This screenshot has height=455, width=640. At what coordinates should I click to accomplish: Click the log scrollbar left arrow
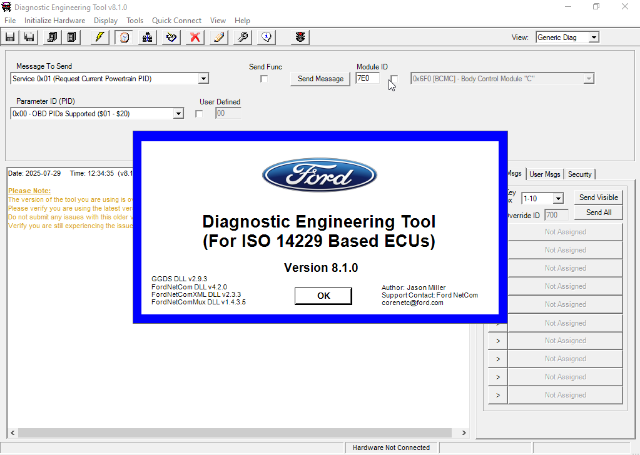click(13, 433)
